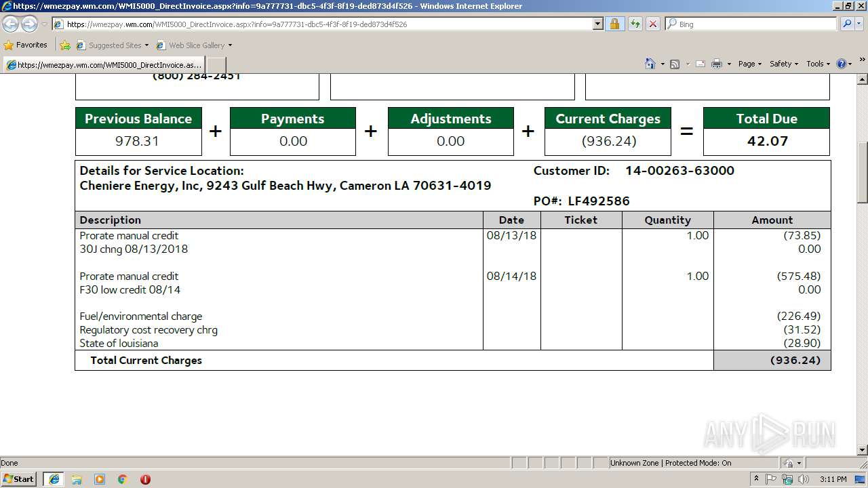Screen dimensions: 868x488
Task: Click the blue magnifier Search button
Action: (846, 24)
